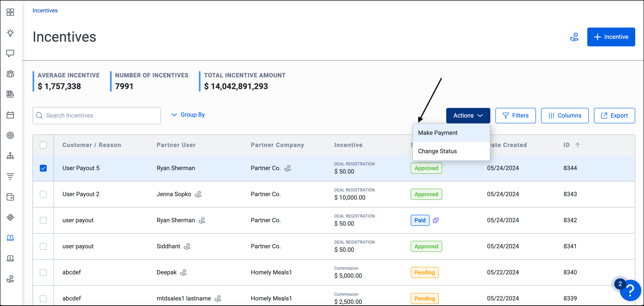The image size is (644, 306).
Task: Sort by Date Created column header
Action: [x=508, y=145]
